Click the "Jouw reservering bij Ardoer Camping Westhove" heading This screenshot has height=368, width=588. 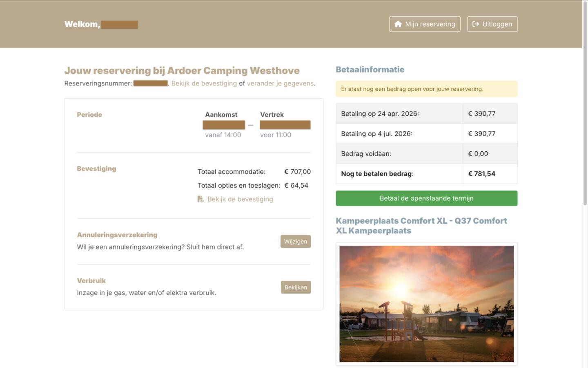coord(182,71)
